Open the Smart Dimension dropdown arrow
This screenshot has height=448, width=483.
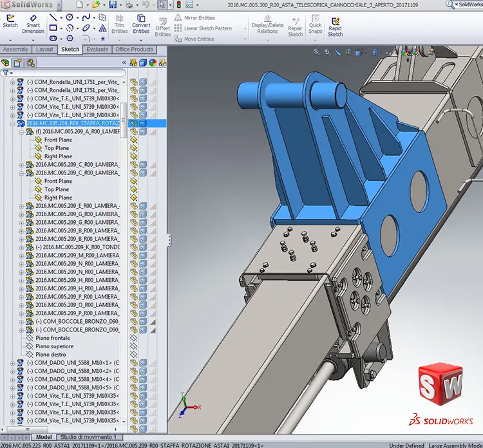(x=33, y=40)
